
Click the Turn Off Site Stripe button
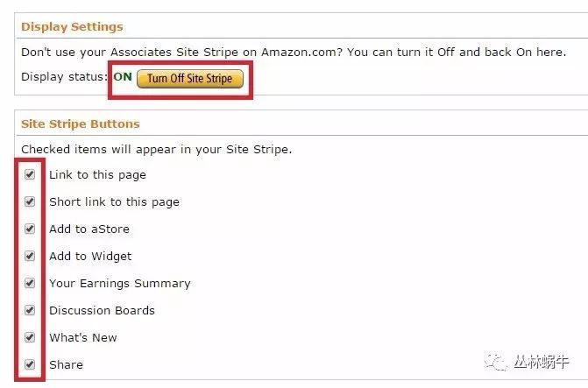189,78
